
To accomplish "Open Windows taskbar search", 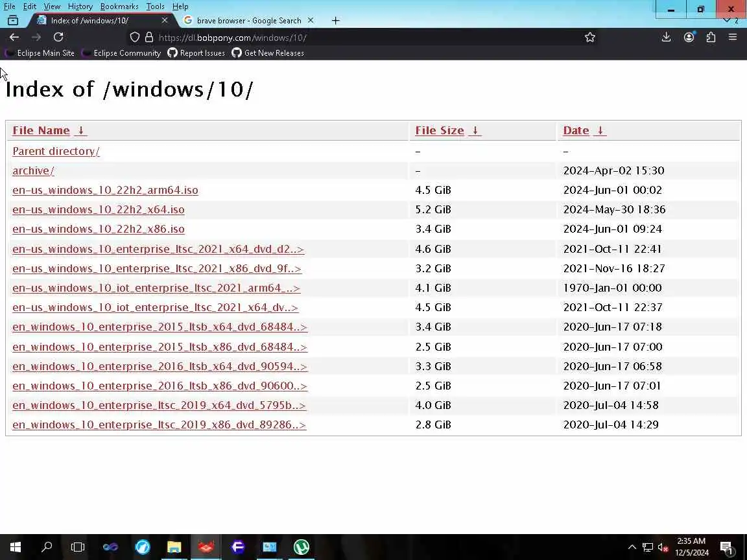I will [x=47, y=546].
